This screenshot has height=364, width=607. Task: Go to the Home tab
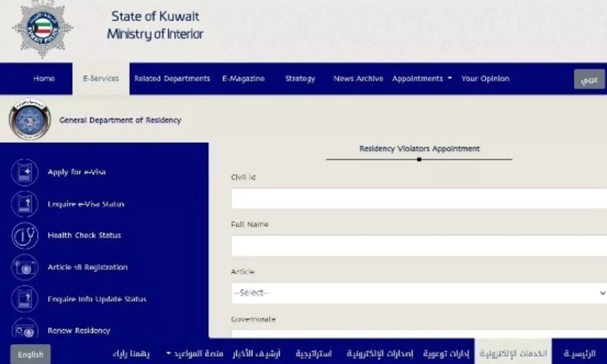44,78
